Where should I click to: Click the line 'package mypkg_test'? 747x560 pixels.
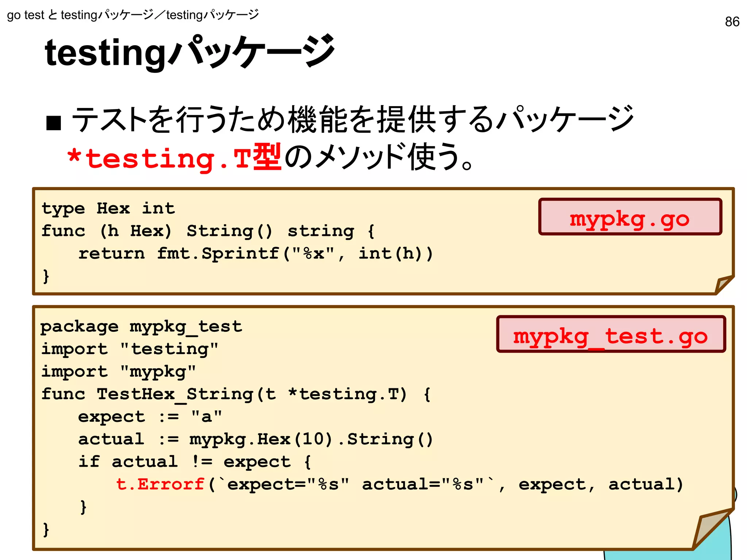coord(141,327)
